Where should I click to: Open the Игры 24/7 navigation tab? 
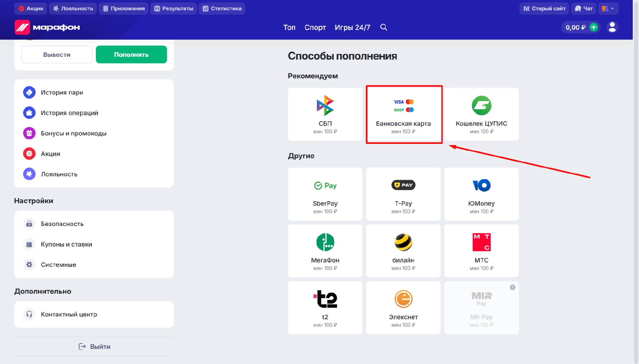point(353,27)
